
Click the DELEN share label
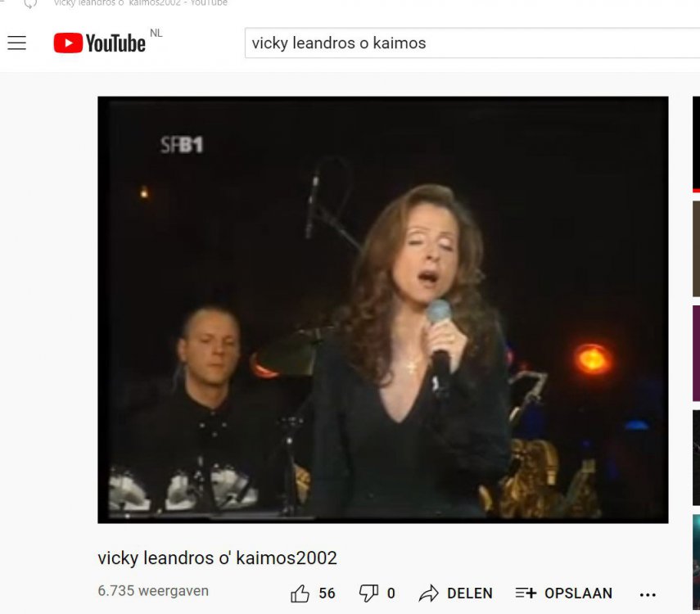(x=470, y=594)
